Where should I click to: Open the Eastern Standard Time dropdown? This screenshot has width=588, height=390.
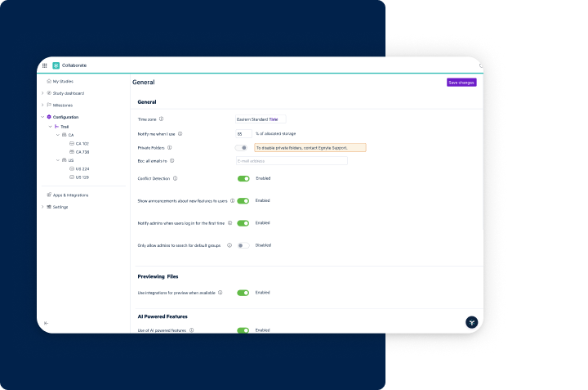click(x=261, y=119)
